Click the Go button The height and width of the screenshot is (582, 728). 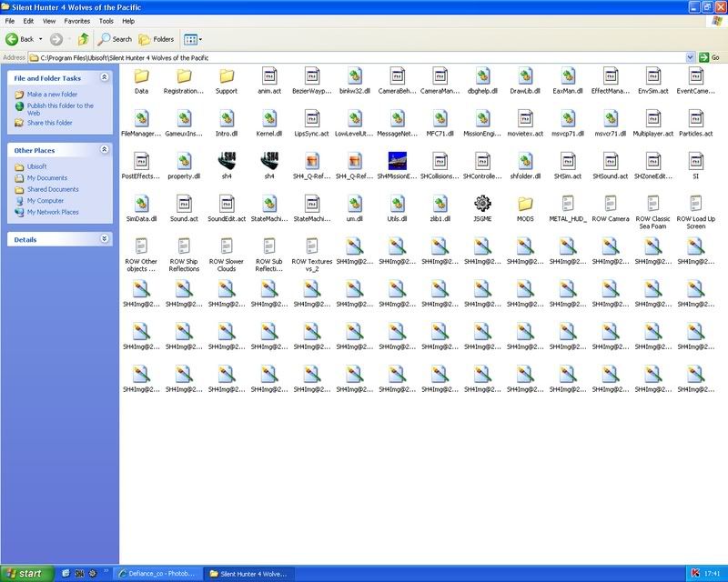[x=709, y=57]
